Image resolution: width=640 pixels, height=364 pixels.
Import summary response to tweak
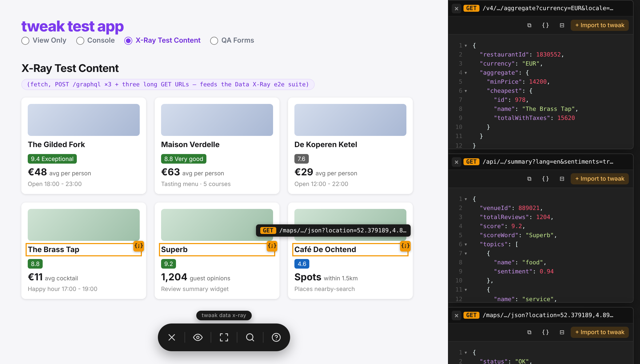coord(600,179)
